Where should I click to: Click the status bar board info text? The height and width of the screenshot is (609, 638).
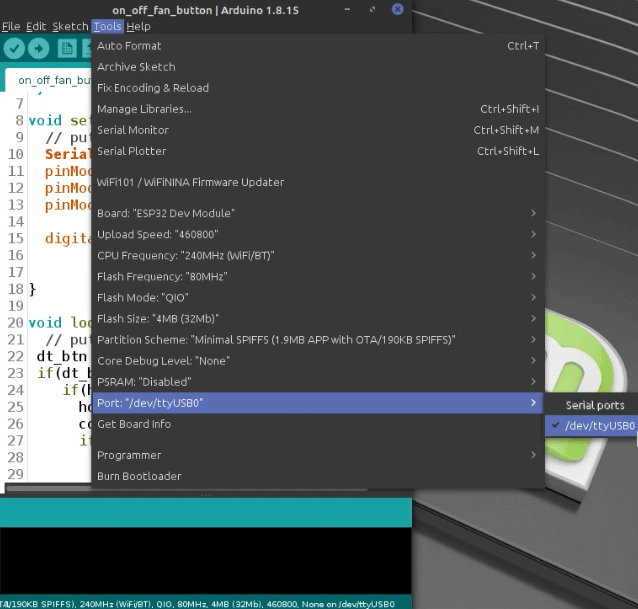point(198,604)
